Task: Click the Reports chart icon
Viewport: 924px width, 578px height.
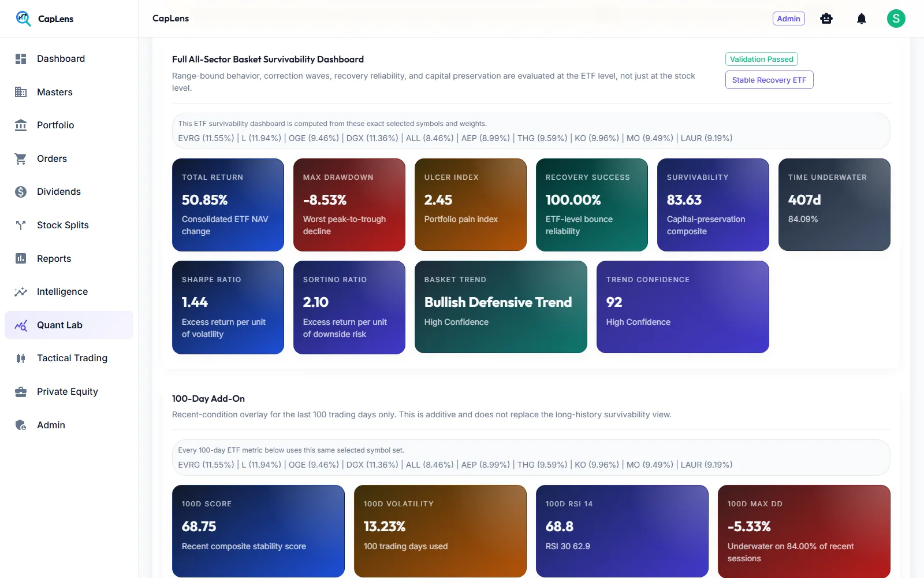Action: (x=21, y=258)
